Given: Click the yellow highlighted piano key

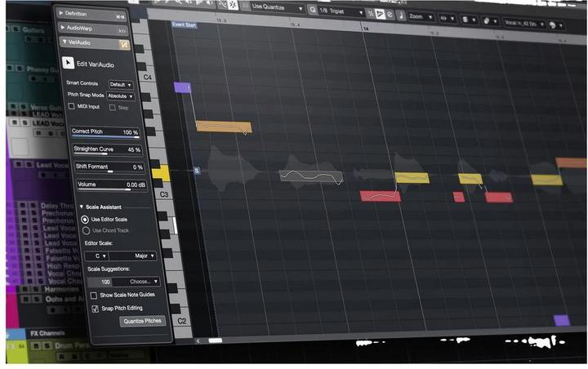Looking at the screenshot, I should click(161, 174).
